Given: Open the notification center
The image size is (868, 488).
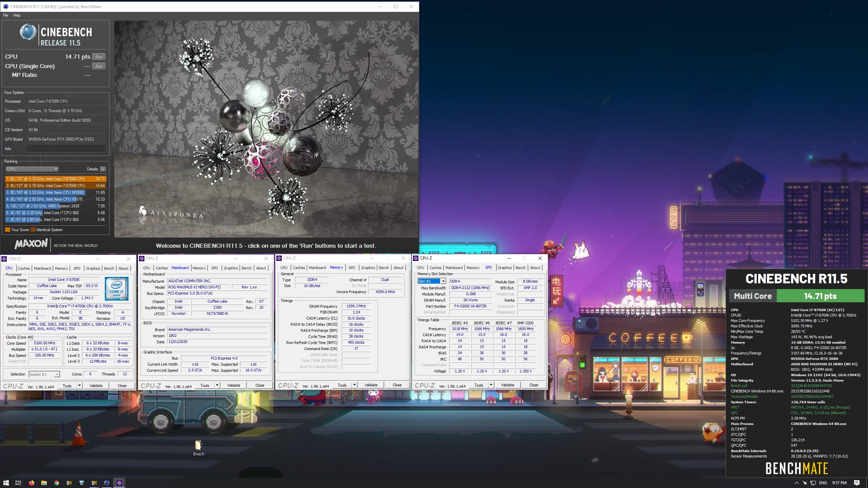Looking at the screenshot, I should click(x=857, y=483).
